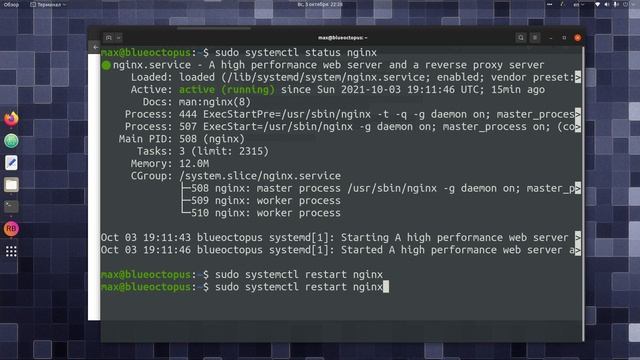Image resolution: width=640 pixels, height=360 pixels.
Task: Minimize the terminal window
Action: point(551,38)
